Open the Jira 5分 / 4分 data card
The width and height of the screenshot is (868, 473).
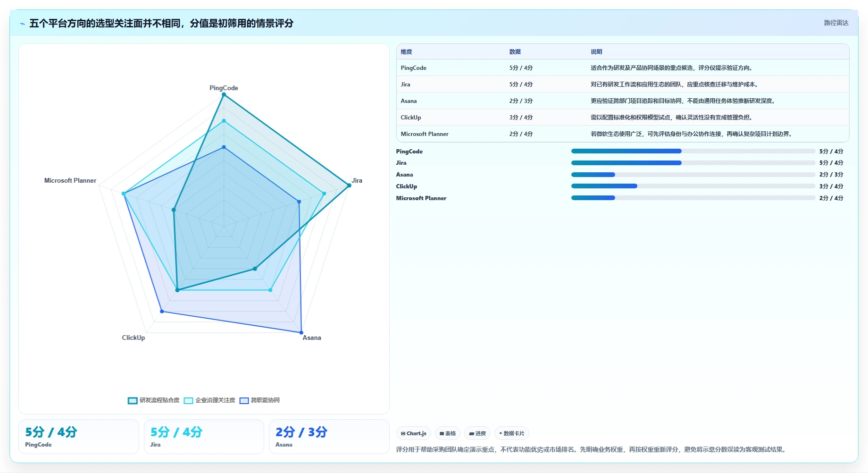(x=204, y=437)
